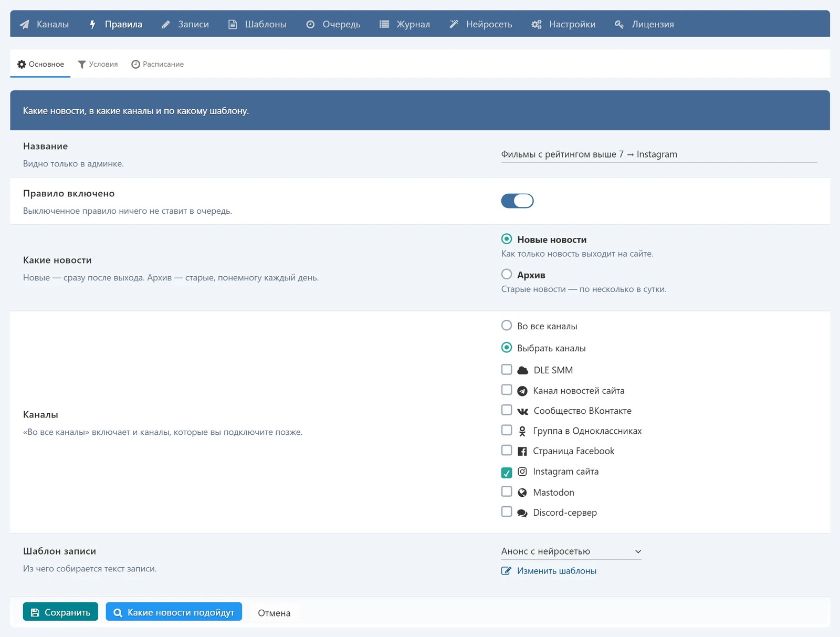Click the document icon beside Шаблоны
Viewport: 840px width, 637px height.
coord(233,24)
